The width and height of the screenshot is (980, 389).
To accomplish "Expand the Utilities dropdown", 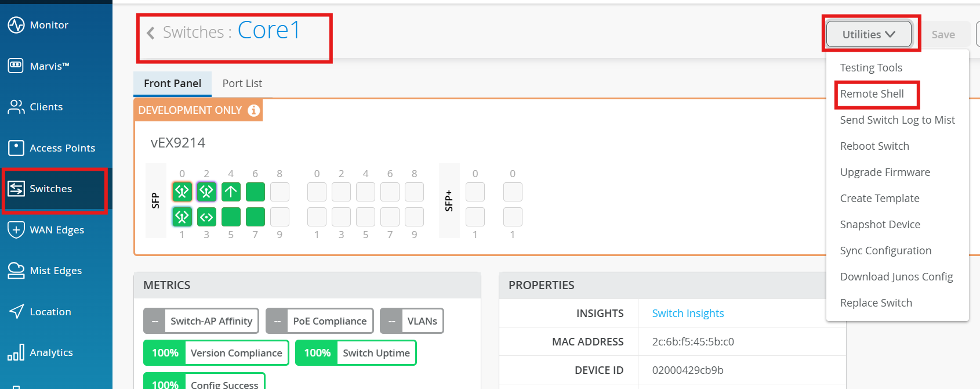I will pos(868,34).
